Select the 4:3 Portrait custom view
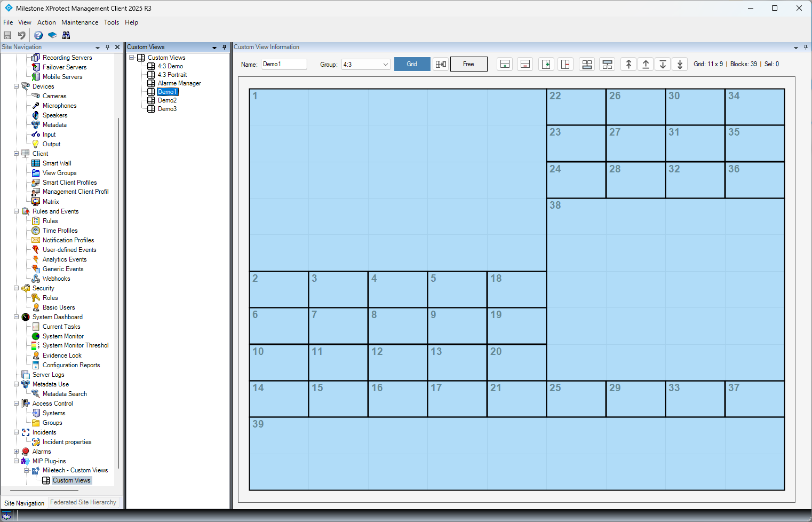This screenshot has height=522, width=812. tap(172, 75)
